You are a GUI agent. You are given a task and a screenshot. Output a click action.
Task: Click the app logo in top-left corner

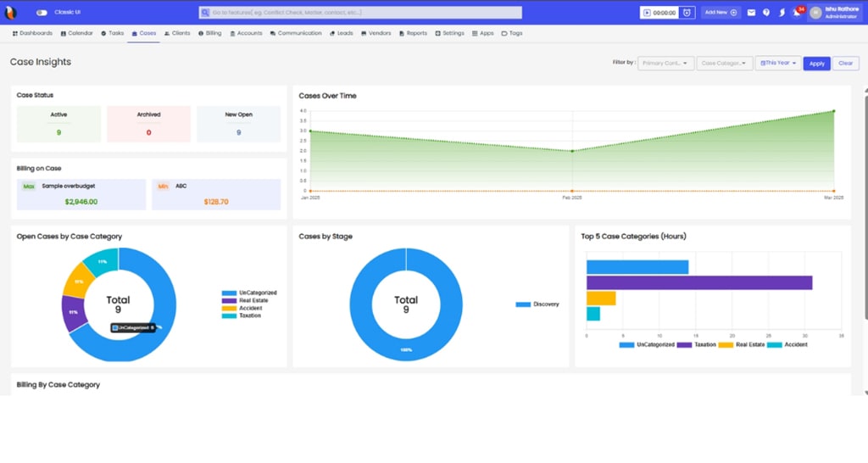tap(11, 13)
